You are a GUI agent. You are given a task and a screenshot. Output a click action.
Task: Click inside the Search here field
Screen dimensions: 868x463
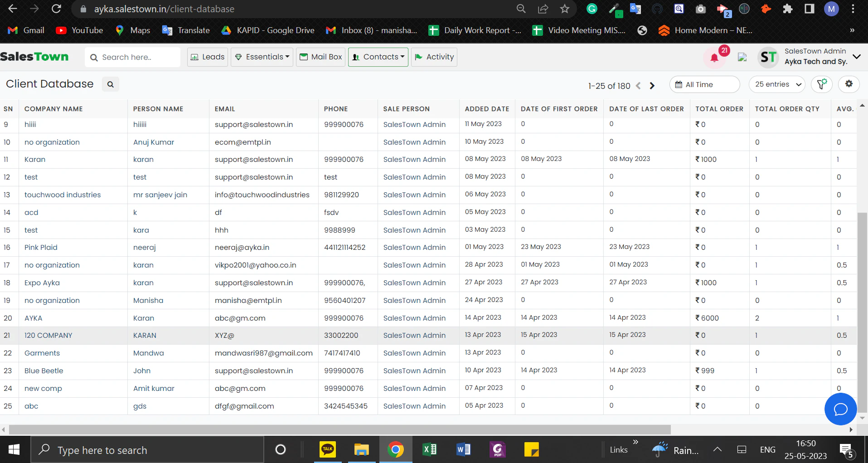(132, 57)
